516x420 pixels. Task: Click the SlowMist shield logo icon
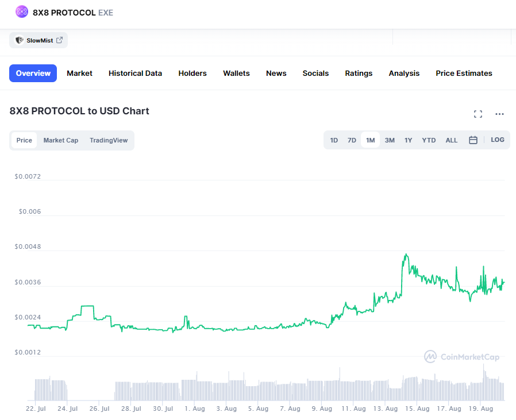20,40
